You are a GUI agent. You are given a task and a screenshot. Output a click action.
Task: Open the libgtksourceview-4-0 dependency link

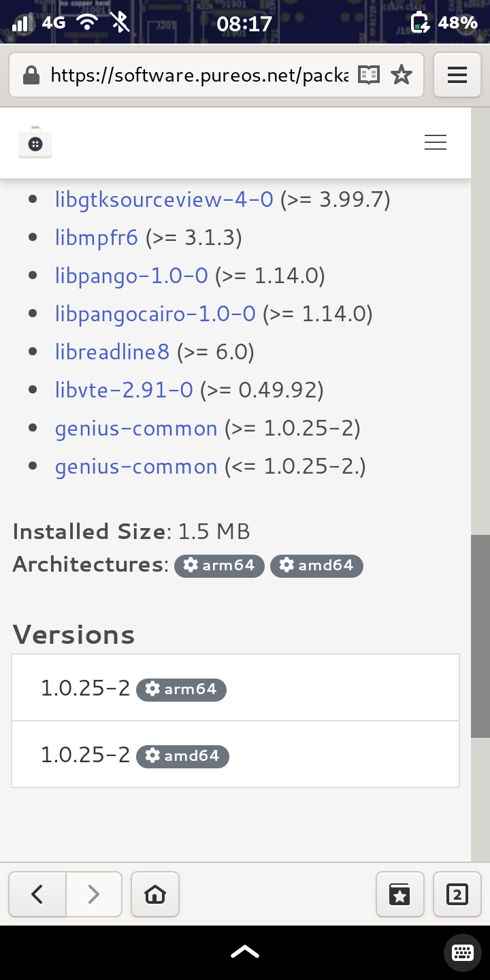pyautogui.click(x=164, y=199)
